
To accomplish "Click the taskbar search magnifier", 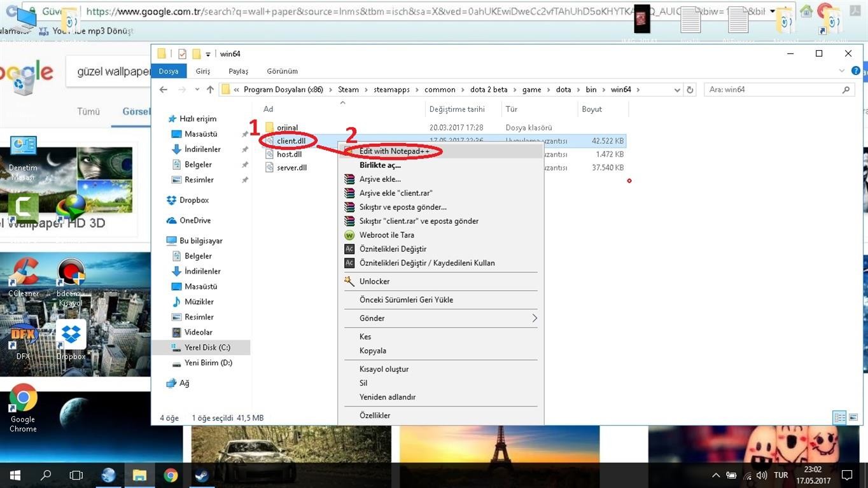I will [46, 475].
